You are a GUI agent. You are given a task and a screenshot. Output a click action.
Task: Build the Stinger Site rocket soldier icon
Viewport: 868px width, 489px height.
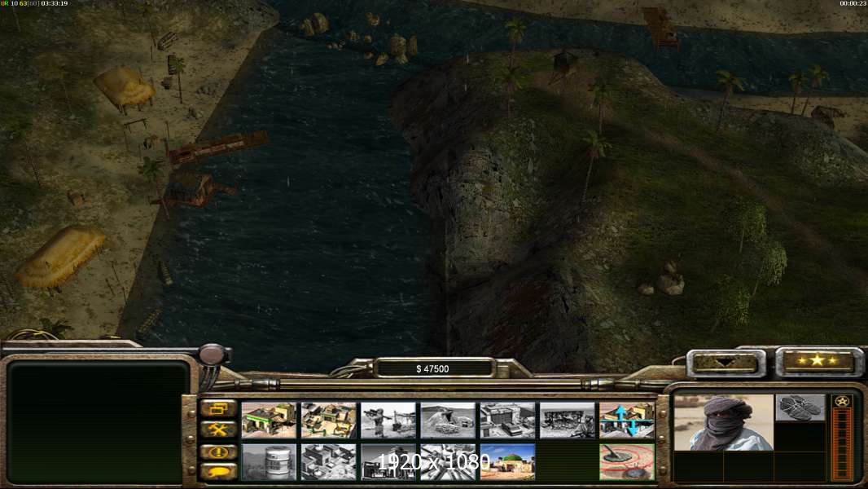click(388, 421)
